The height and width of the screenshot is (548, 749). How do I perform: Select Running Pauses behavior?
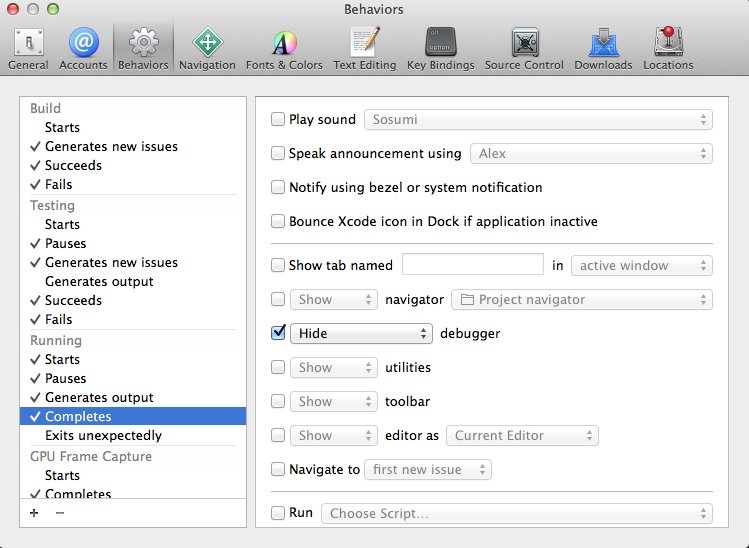tap(133, 378)
